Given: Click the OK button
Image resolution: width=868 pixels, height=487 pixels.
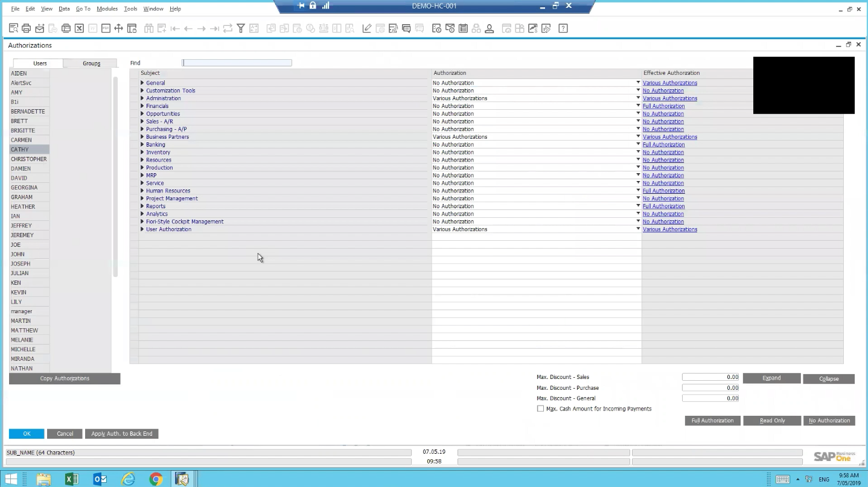Looking at the screenshot, I should tap(27, 434).
